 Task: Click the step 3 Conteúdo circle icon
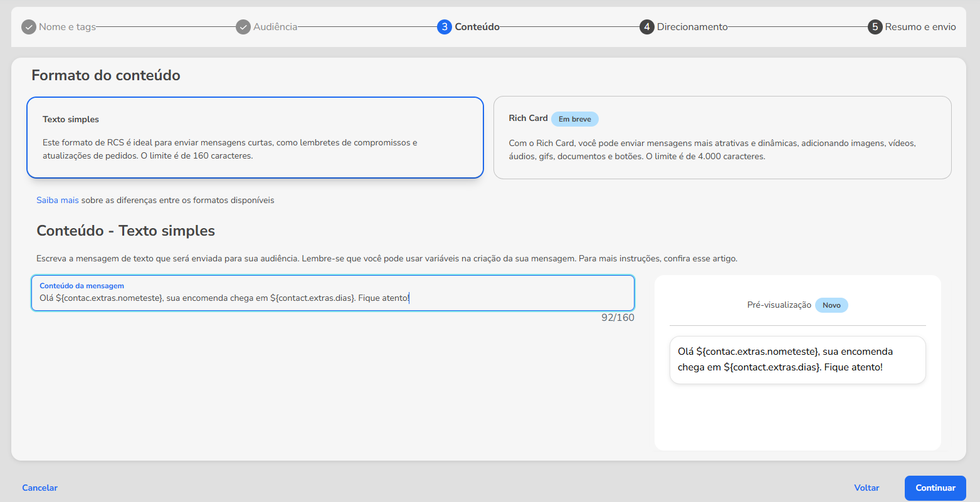[x=445, y=27]
